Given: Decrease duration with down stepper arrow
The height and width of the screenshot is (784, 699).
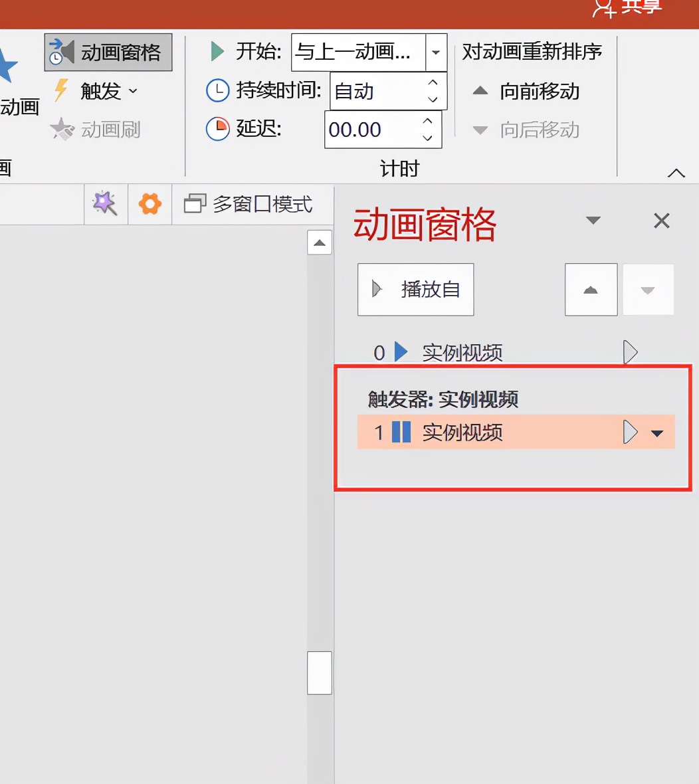Looking at the screenshot, I should tap(433, 100).
